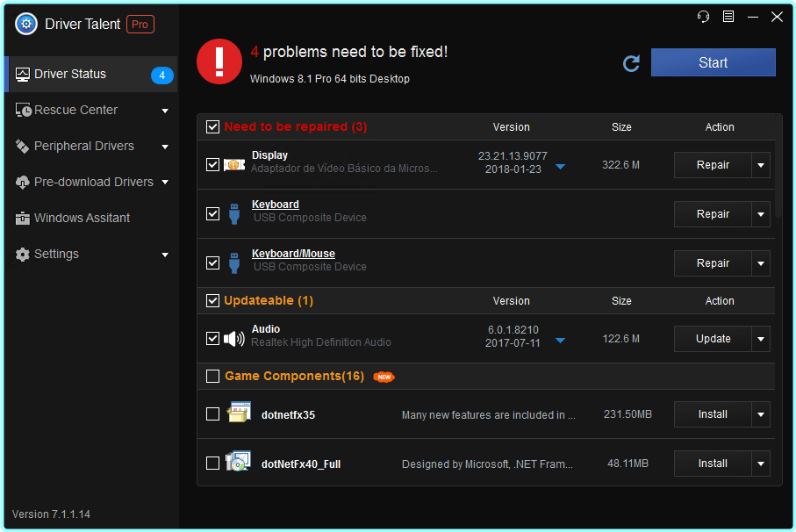This screenshot has height=532, width=796.
Task: Open the main menu list icon
Action: pyautogui.click(x=728, y=17)
